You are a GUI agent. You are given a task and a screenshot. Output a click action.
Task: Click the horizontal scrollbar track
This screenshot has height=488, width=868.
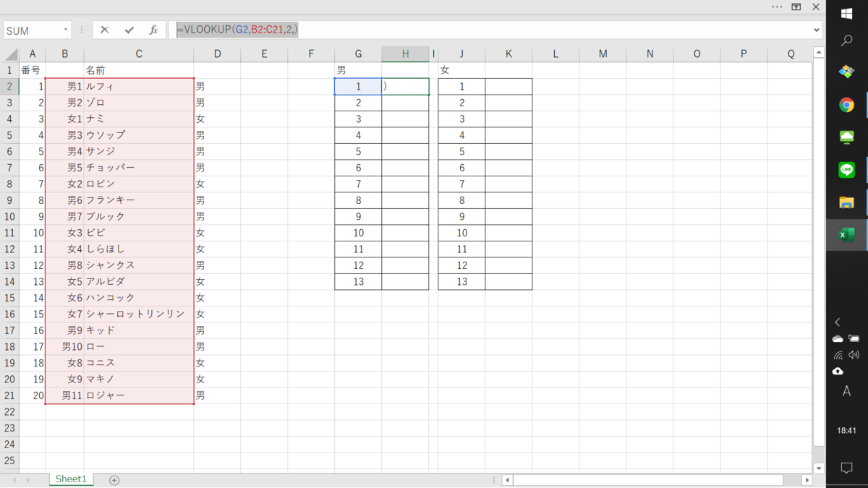[648, 480]
